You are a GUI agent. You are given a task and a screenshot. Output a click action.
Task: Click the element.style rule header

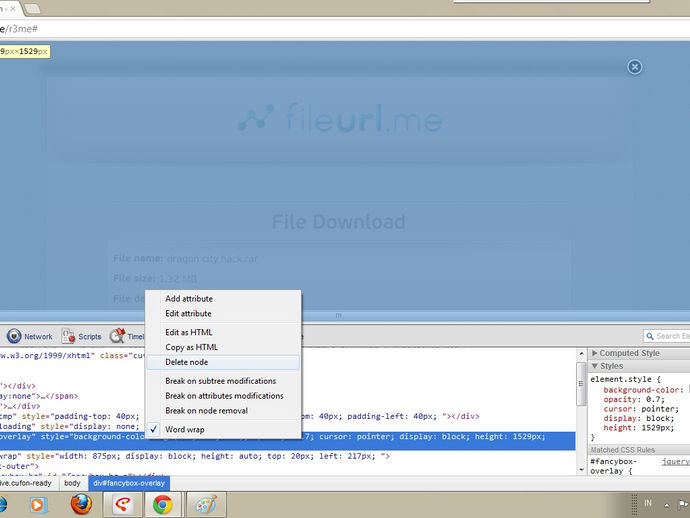coord(625,379)
